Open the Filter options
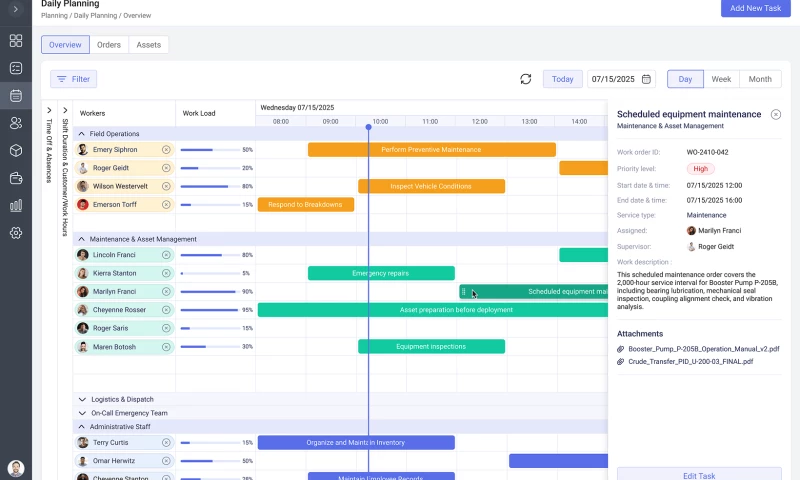Viewport: 800px width, 480px height. pyautogui.click(x=73, y=79)
